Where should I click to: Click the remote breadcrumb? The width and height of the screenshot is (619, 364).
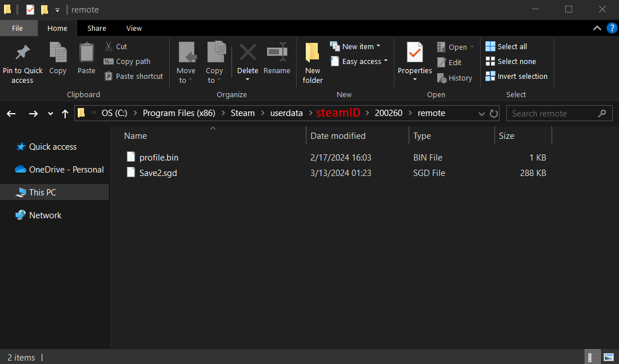click(x=432, y=113)
